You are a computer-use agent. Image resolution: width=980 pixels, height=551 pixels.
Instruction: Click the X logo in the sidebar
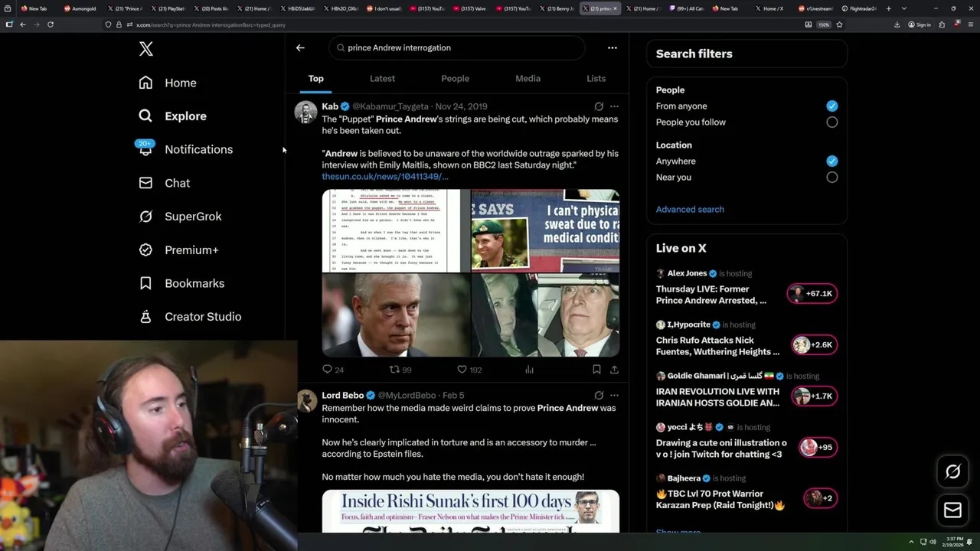tap(146, 49)
